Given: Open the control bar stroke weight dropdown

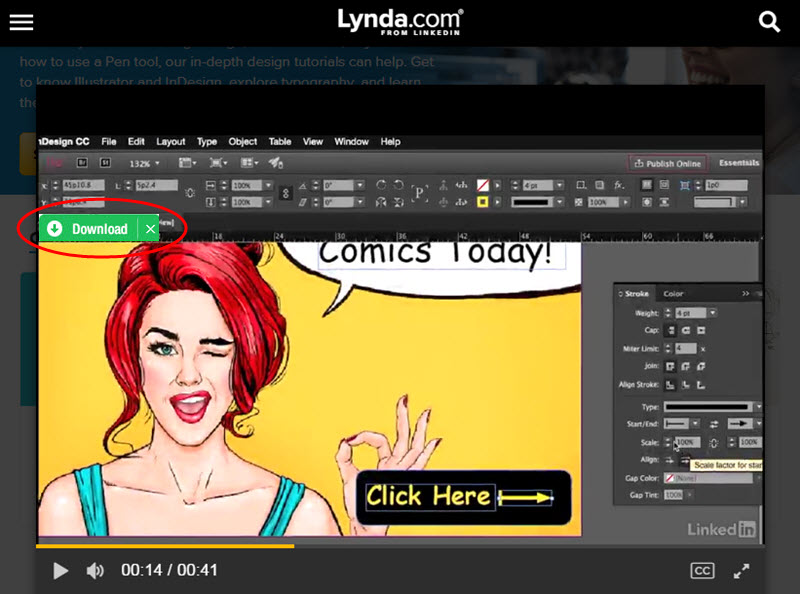Looking at the screenshot, I should tap(560, 185).
